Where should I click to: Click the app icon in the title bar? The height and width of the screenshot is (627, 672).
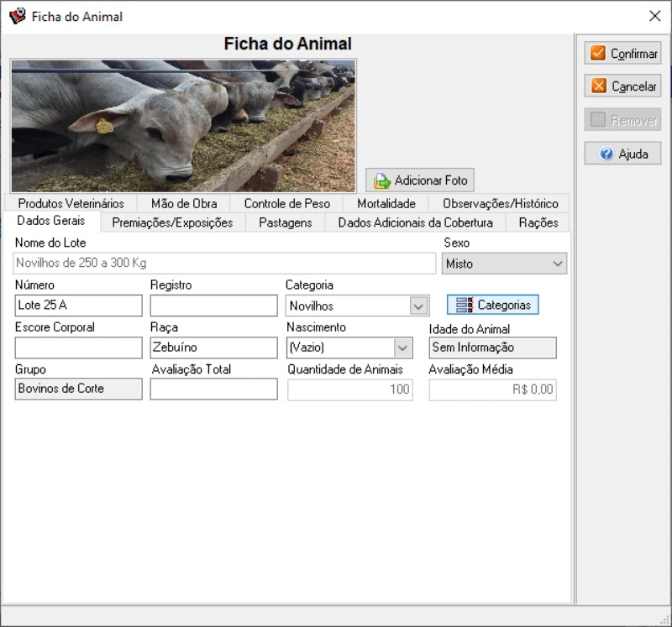[x=17, y=16]
